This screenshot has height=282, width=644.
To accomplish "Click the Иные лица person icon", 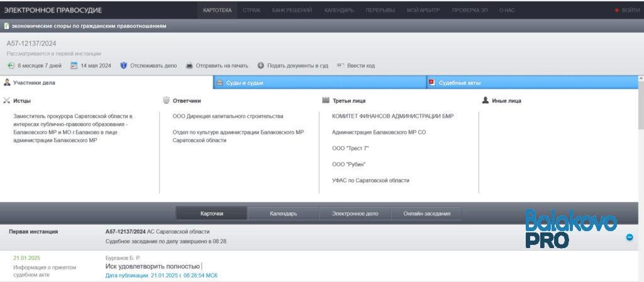I will (486, 100).
